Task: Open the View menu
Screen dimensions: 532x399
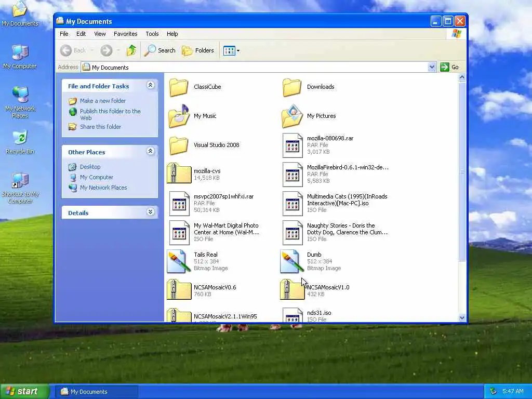Action: pos(100,34)
